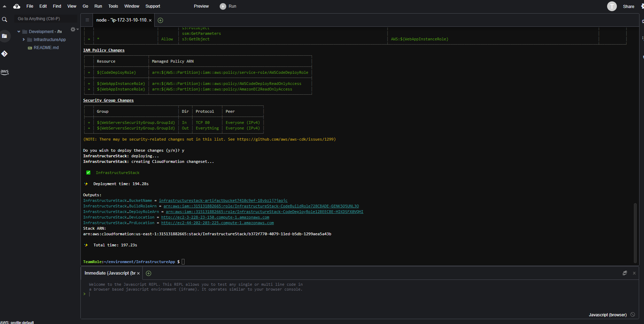
Task: Open preferences gear in the top right
Action: (642, 6)
